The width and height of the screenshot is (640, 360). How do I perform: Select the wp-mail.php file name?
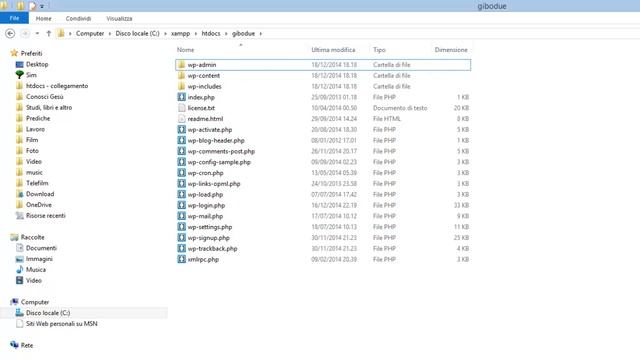[205, 216]
